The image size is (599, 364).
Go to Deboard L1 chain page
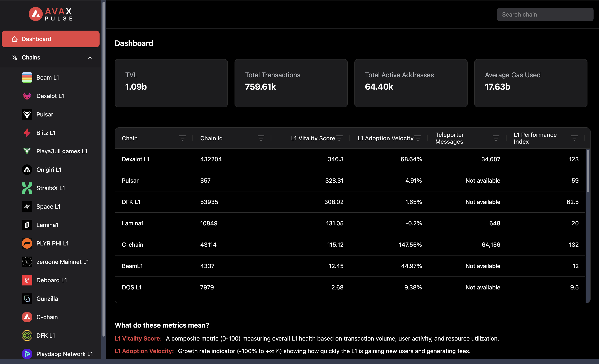(x=52, y=280)
